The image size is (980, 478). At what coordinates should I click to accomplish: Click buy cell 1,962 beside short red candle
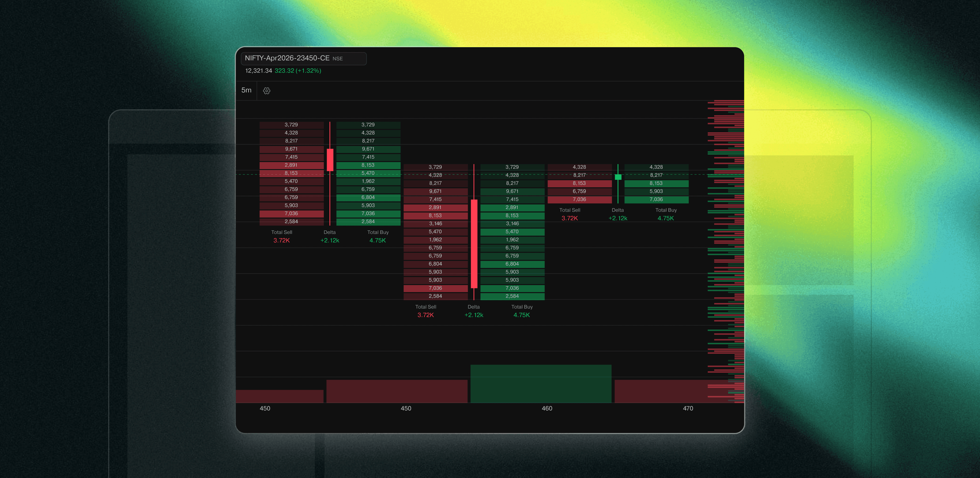click(368, 182)
